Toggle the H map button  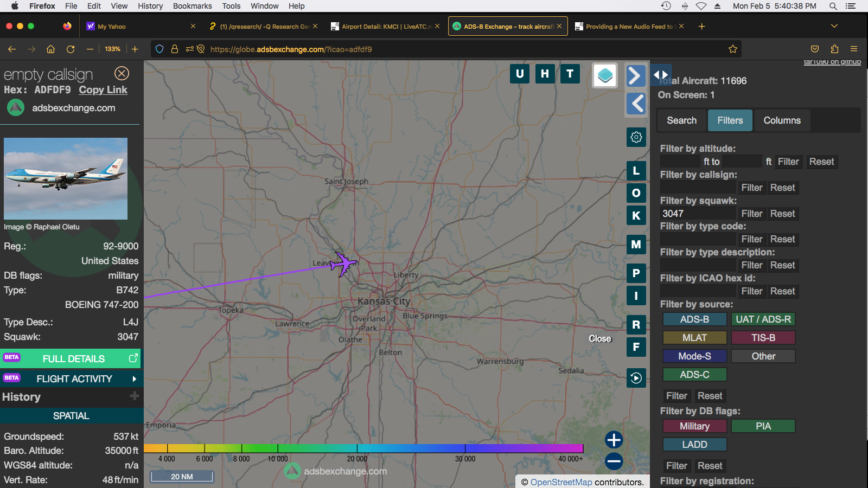[x=545, y=74]
